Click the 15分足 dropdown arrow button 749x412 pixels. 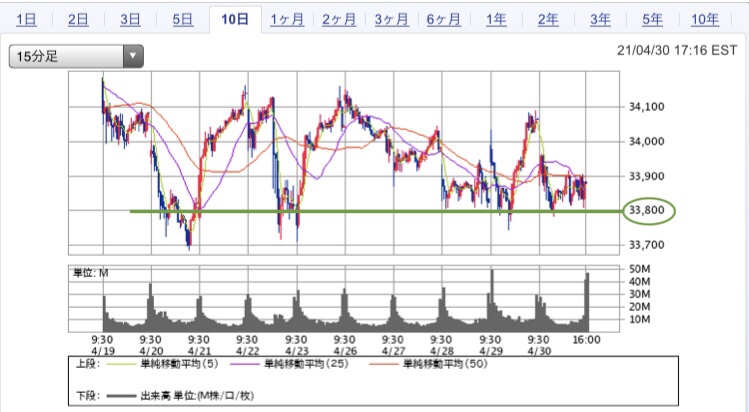[x=133, y=56]
